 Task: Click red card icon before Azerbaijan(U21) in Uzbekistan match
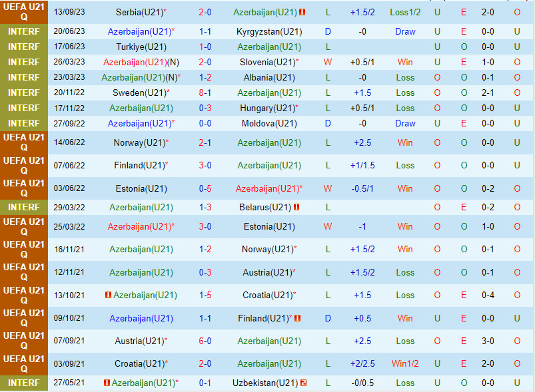click(x=107, y=383)
